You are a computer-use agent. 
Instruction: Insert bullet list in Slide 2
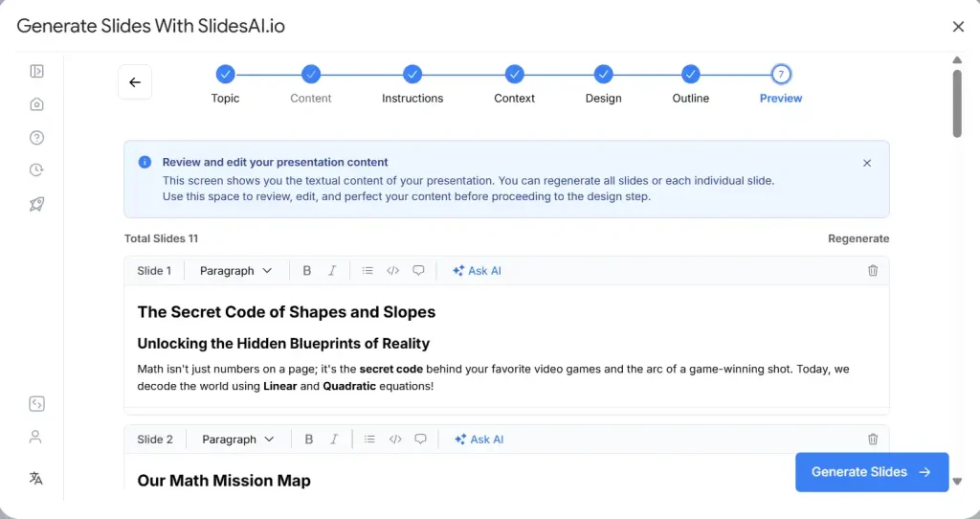[369, 440]
